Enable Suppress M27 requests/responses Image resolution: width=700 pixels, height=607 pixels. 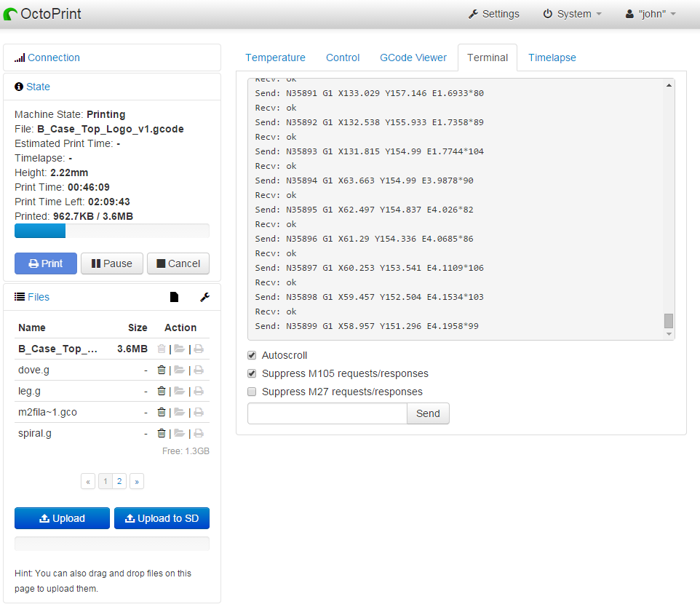tap(252, 392)
